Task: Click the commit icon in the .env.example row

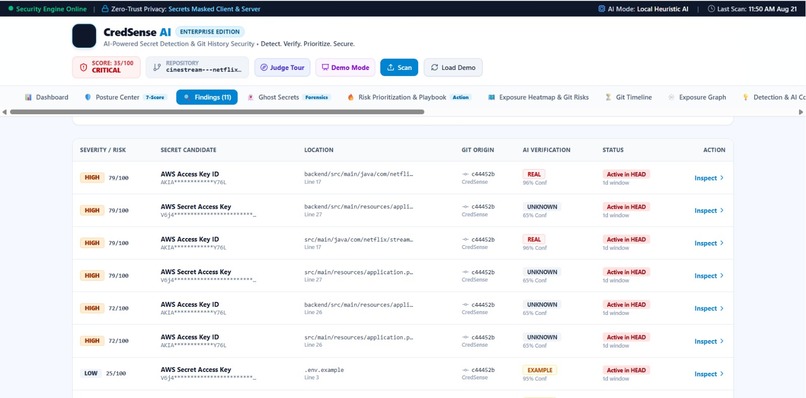Action: pos(465,370)
